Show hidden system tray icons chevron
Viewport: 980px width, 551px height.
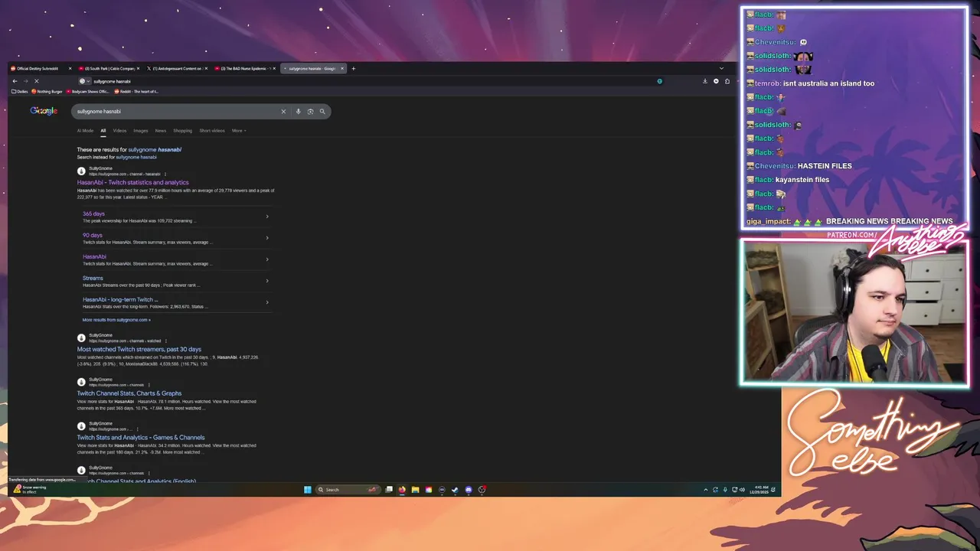706,490
